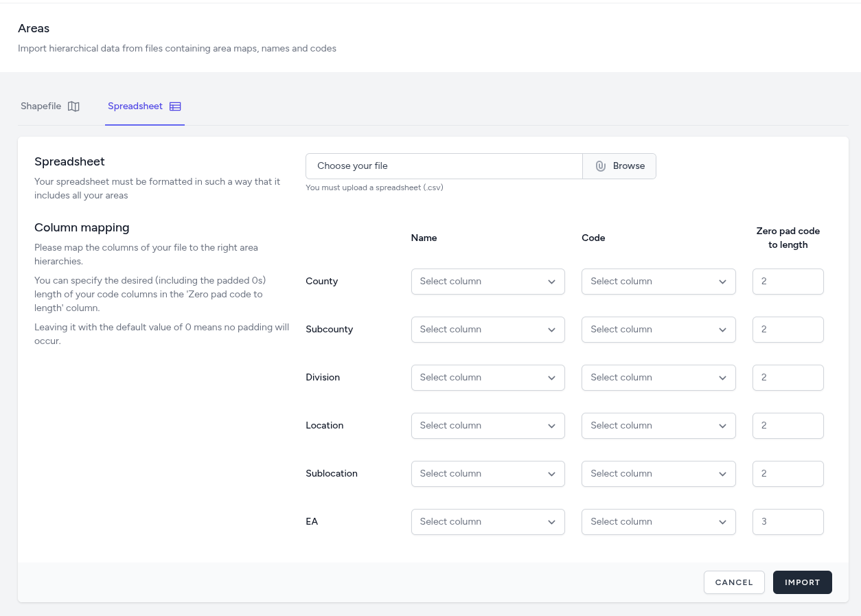This screenshot has width=861, height=616.
Task: Open the County Code column dropdown
Action: click(658, 282)
